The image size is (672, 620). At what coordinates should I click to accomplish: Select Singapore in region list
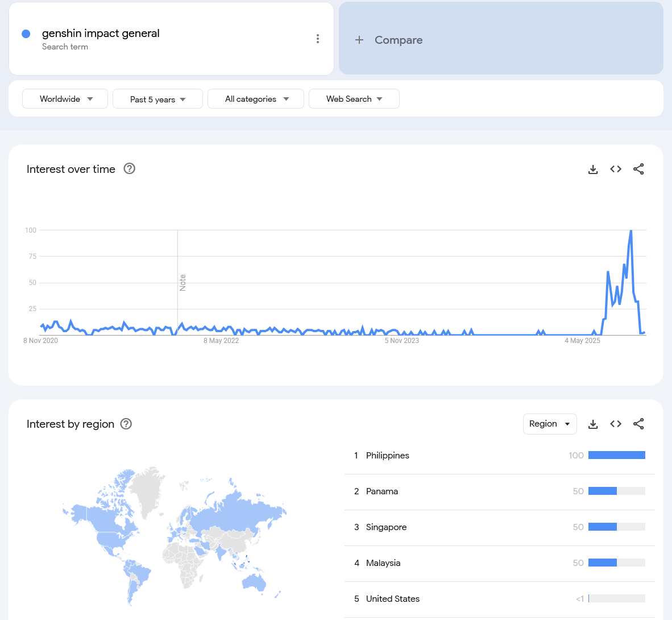click(x=500, y=527)
